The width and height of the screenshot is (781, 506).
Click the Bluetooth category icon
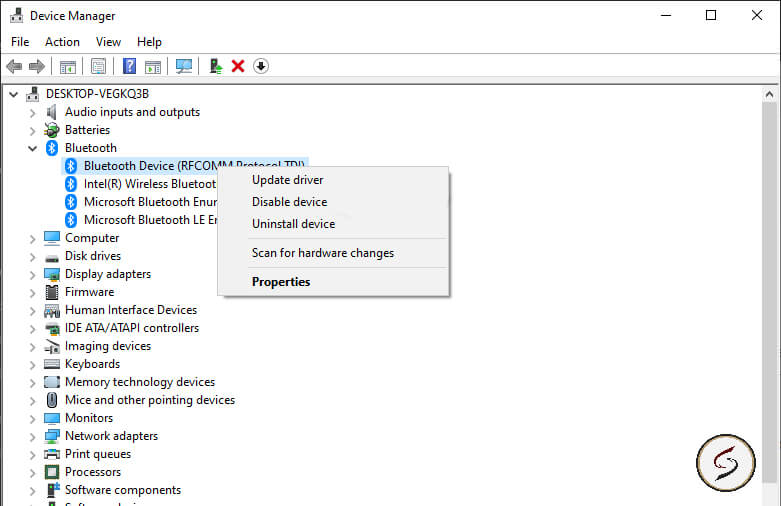coord(52,148)
